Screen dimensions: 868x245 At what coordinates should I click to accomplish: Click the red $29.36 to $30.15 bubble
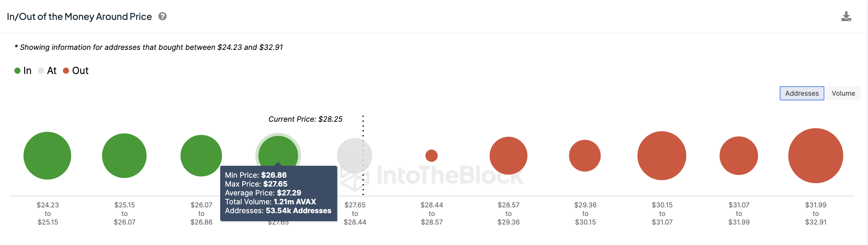pos(585,156)
